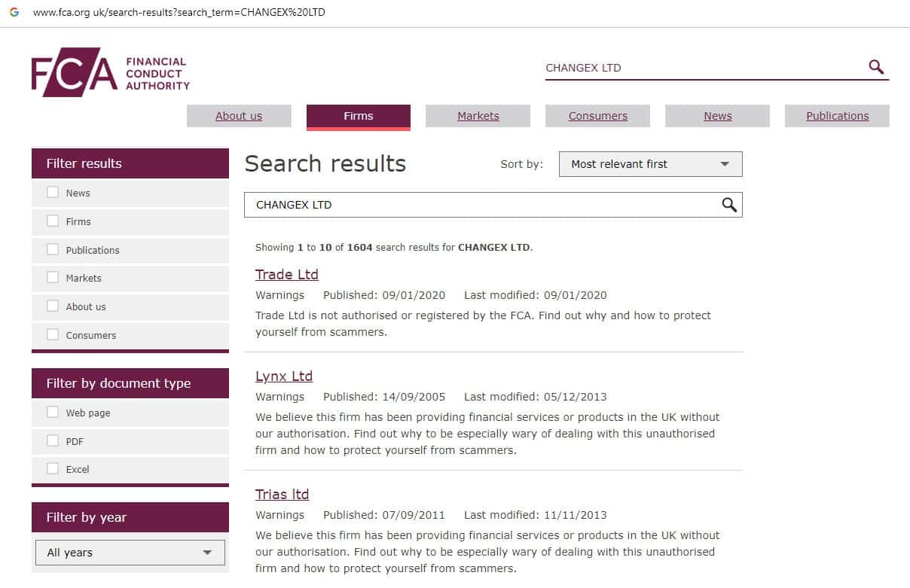Open the About us navigation tab
The width and height of the screenshot is (910, 588).
[x=239, y=116]
